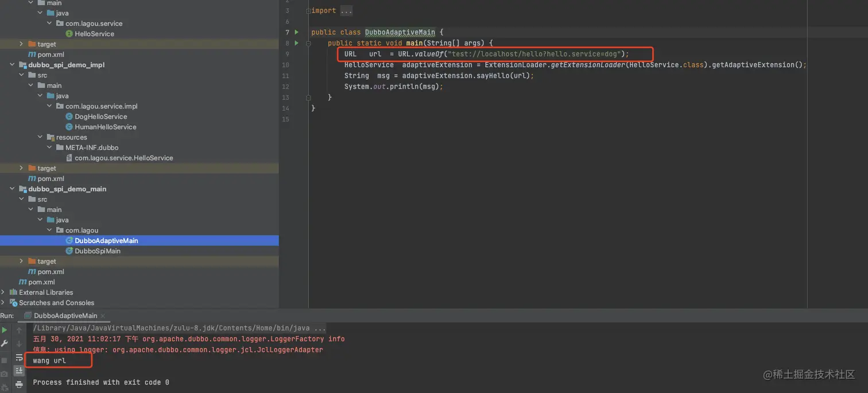
Task: Expand Scratches and Consoles node
Action: point(3,303)
